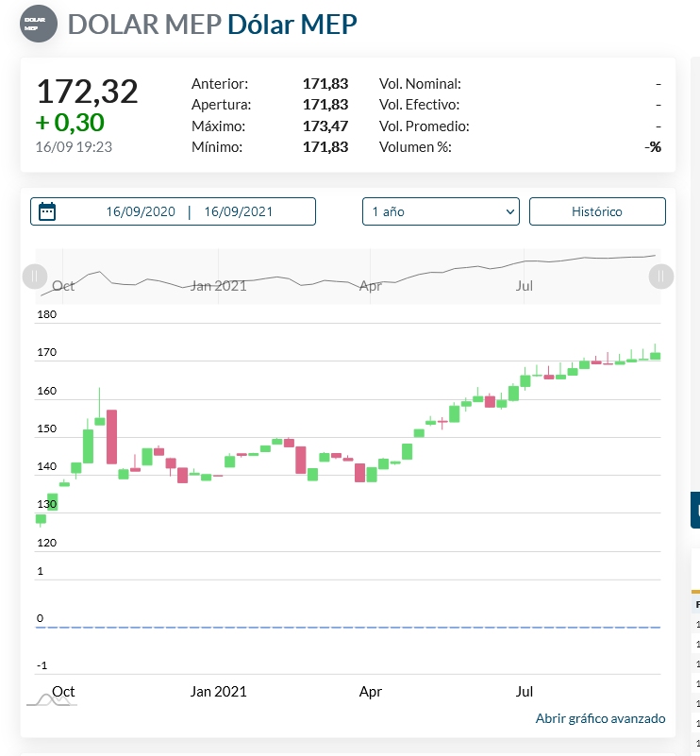Click the 'Jan 2021' label on bottom axis
Screen dimensions: 700x756
[x=218, y=692]
